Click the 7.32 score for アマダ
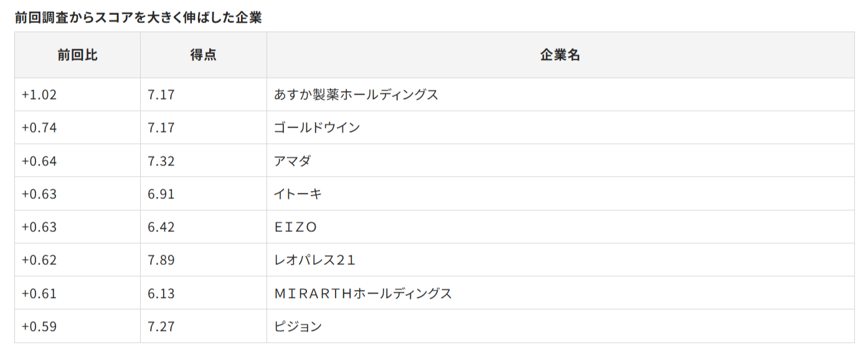868x354 pixels. pos(161,161)
